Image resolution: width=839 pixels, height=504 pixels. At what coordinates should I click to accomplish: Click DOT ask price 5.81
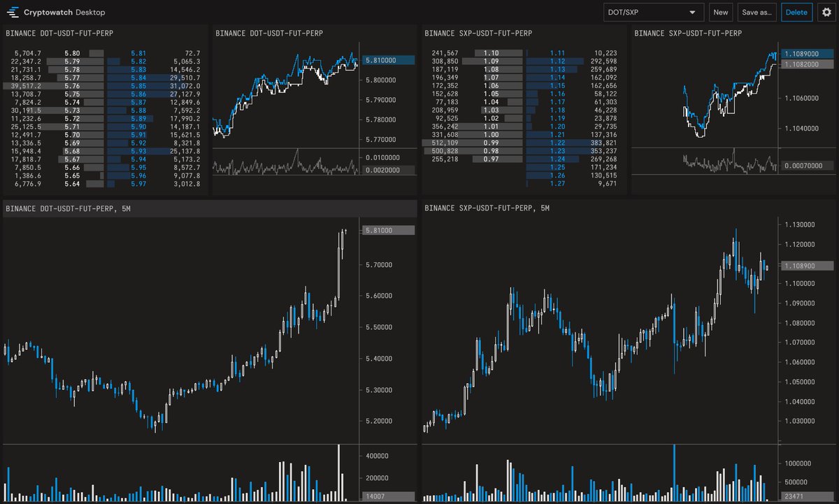click(138, 53)
